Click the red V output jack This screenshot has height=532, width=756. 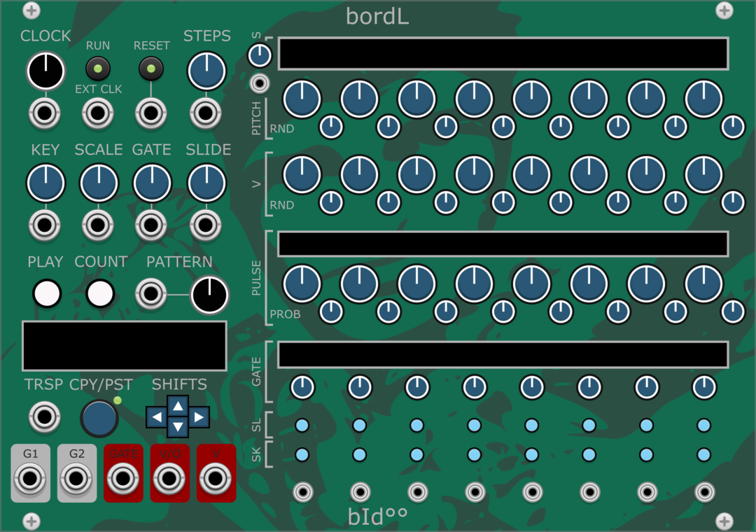[216, 479]
